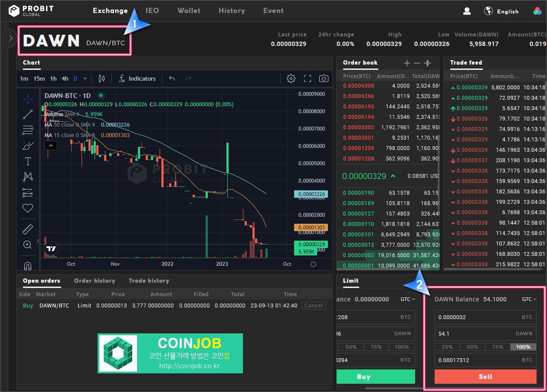
Task: Open GTC dropdown on the buy form
Action: 408,299
